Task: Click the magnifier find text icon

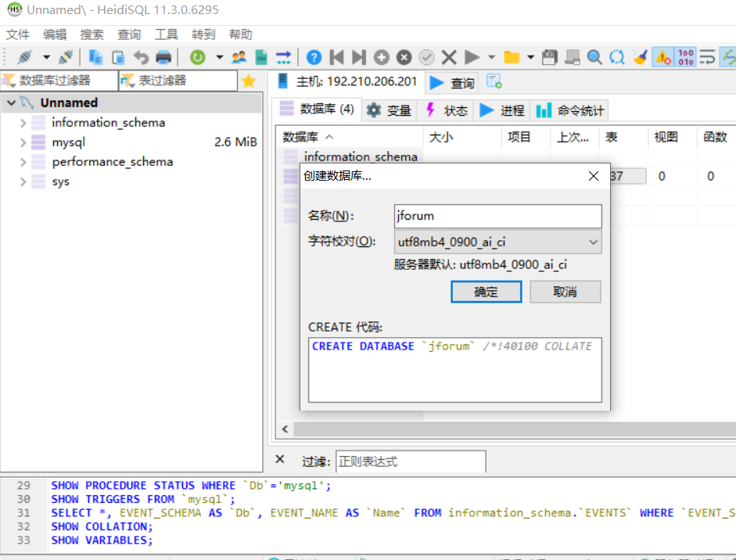Action: point(594,57)
